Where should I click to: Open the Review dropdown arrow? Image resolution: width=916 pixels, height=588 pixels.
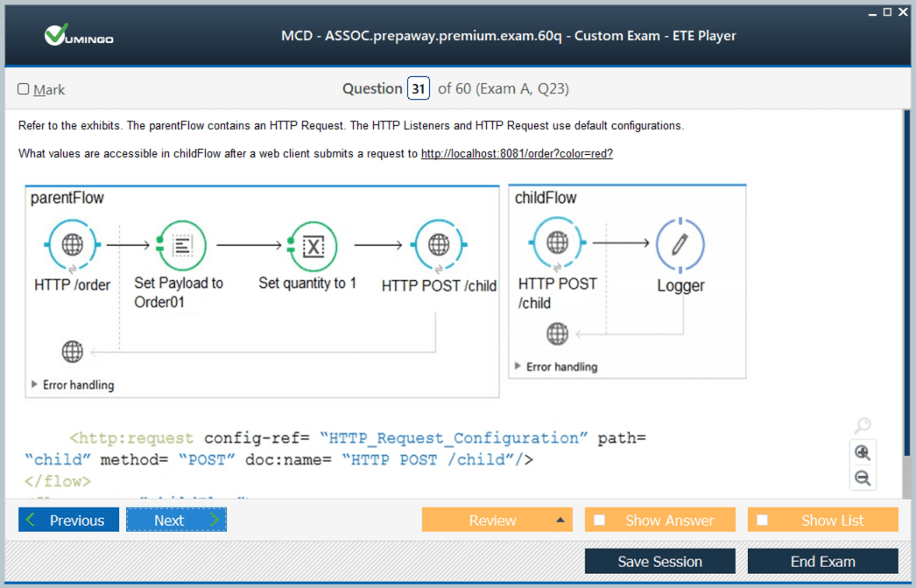(560, 520)
